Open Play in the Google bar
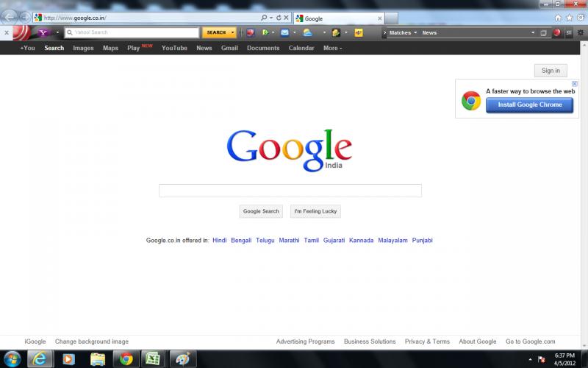Image resolution: width=588 pixels, height=368 pixels. click(134, 48)
